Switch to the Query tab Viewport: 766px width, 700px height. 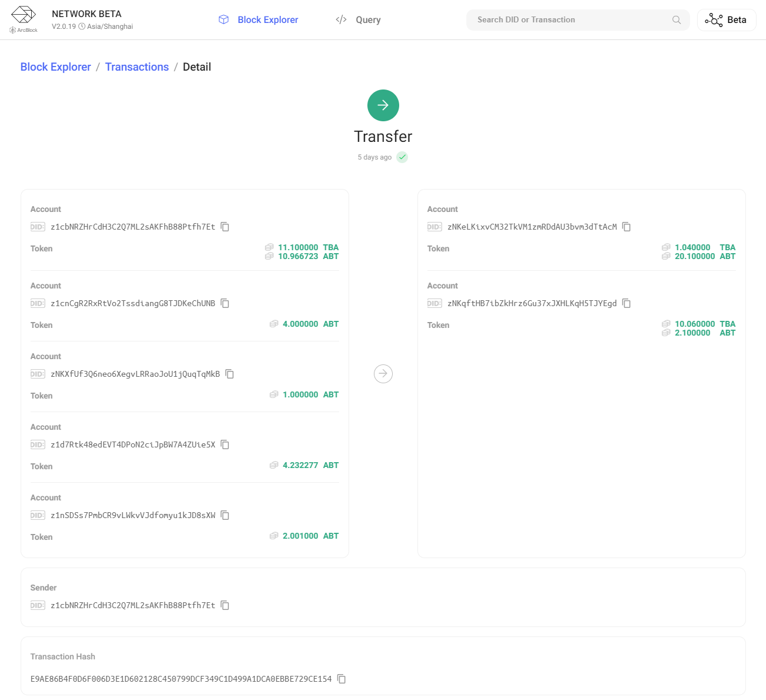(359, 20)
